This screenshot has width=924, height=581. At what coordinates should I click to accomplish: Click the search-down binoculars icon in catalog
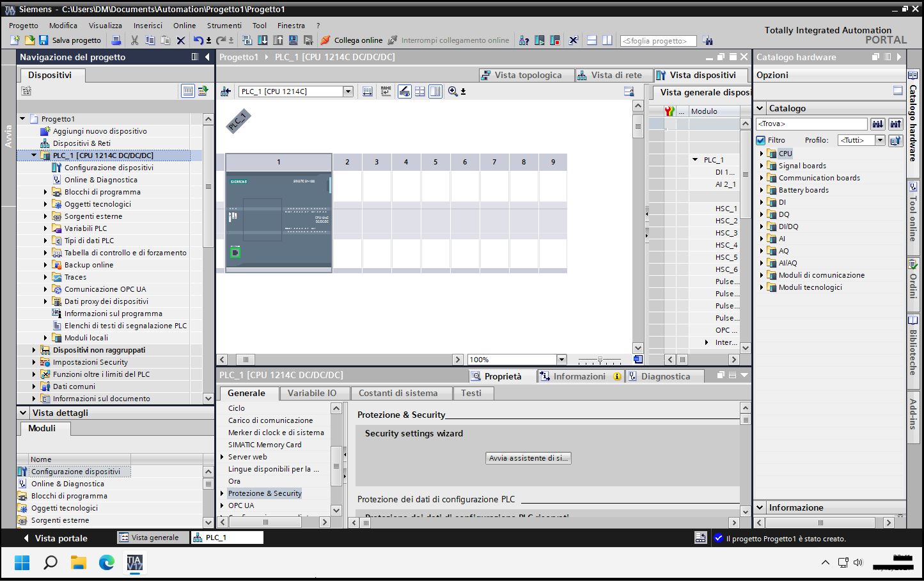point(877,124)
